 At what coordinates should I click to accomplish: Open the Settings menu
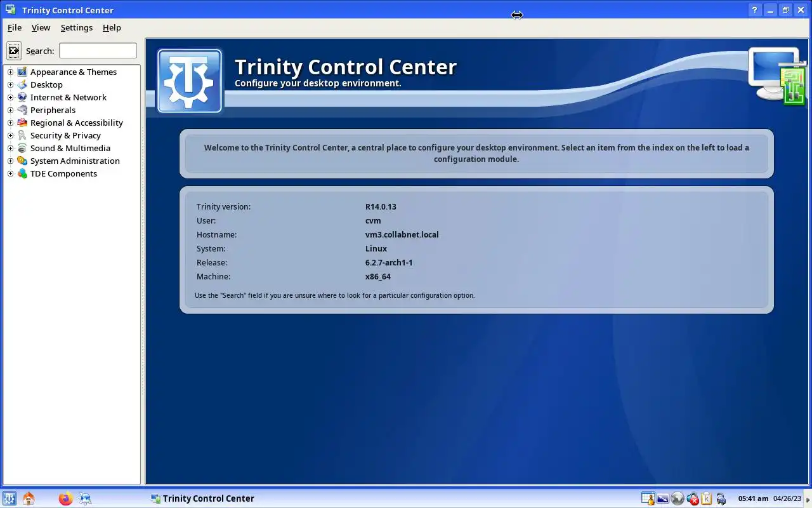[x=77, y=27]
